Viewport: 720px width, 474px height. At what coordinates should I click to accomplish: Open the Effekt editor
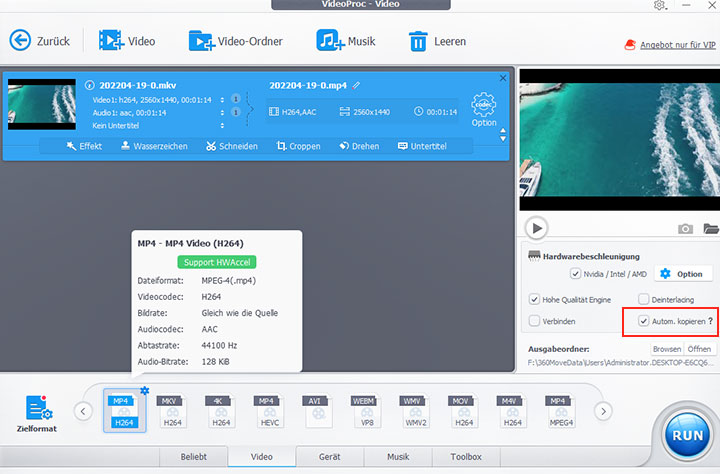click(x=84, y=146)
